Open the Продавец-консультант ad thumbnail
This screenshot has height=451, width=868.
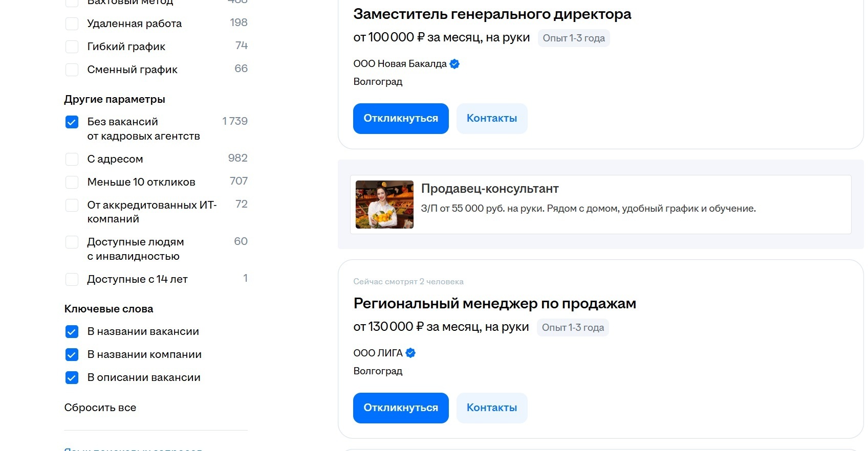(384, 205)
